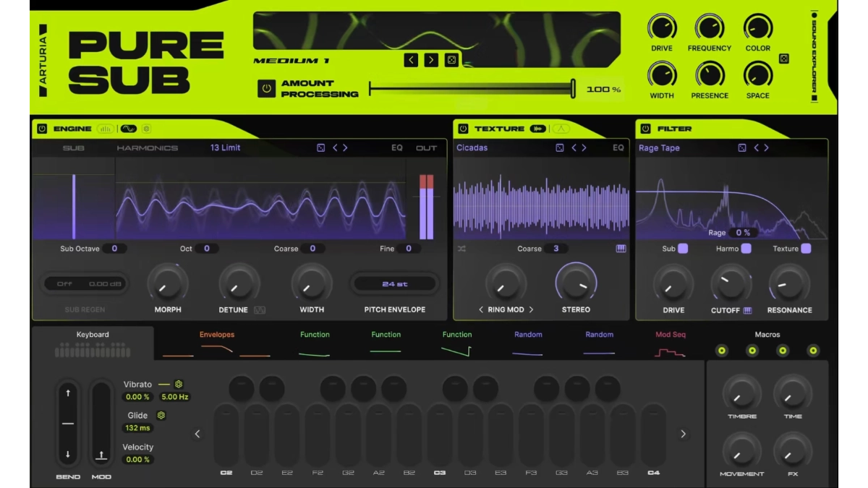Open the Cicadas texture preset list

point(472,147)
